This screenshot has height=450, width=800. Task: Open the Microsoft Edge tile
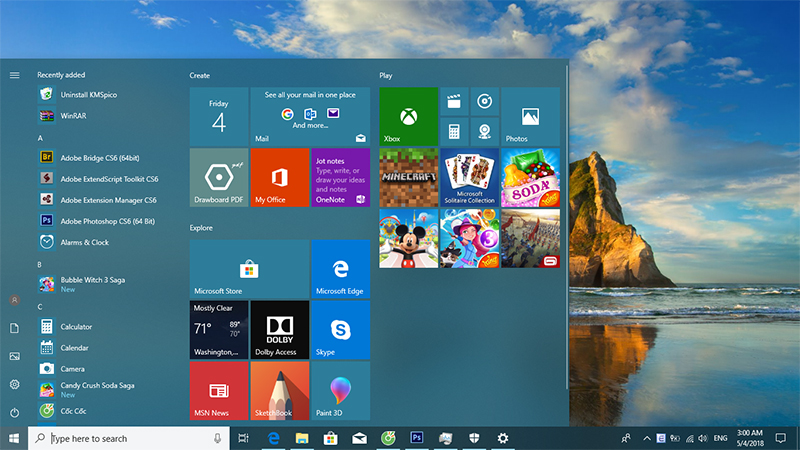click(341, 269)
